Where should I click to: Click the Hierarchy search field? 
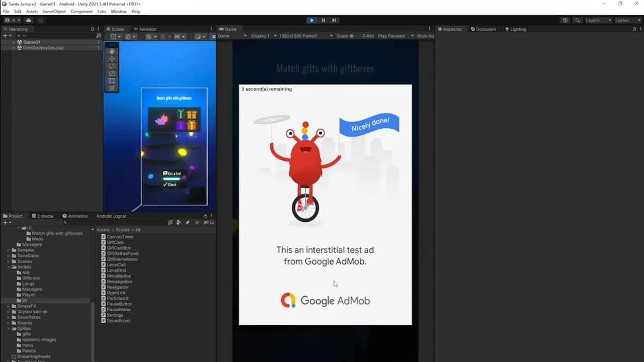point(55,36)
